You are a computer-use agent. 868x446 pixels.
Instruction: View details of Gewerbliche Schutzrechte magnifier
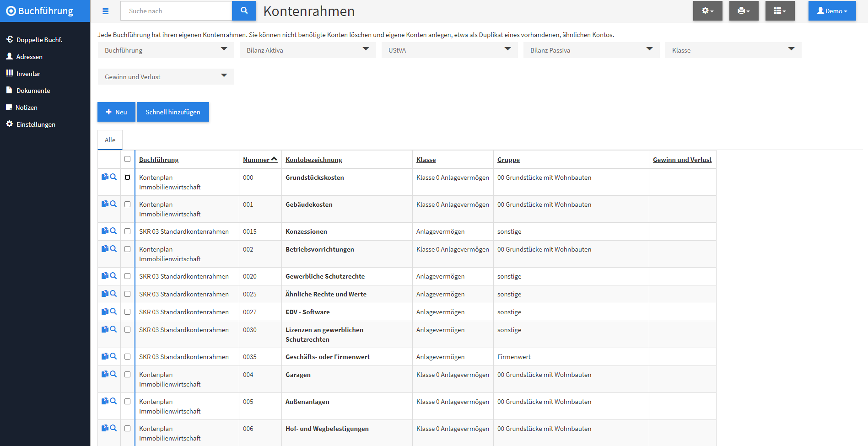click(x=113, y=276)
